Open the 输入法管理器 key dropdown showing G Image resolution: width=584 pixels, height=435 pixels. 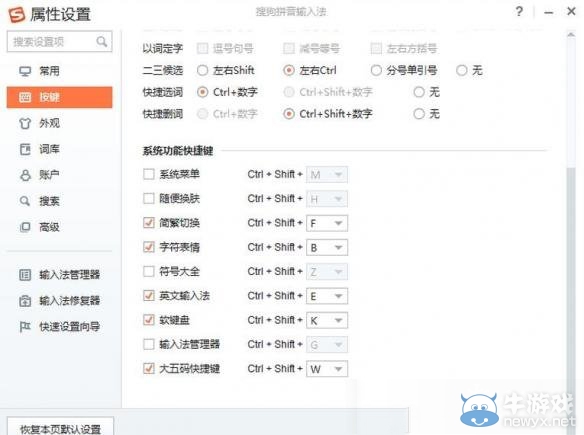(327, 344)
